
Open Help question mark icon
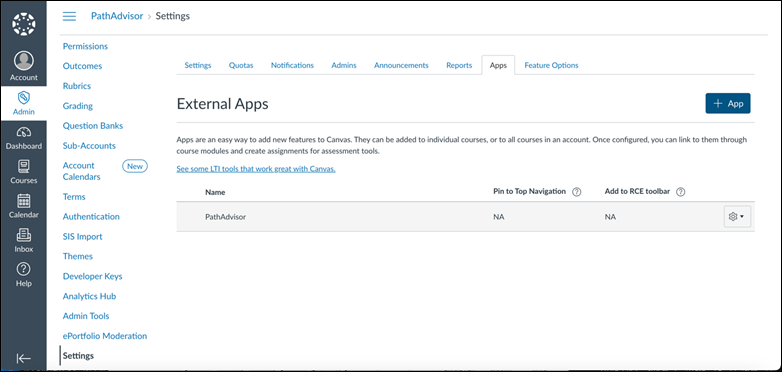(23, 269)
